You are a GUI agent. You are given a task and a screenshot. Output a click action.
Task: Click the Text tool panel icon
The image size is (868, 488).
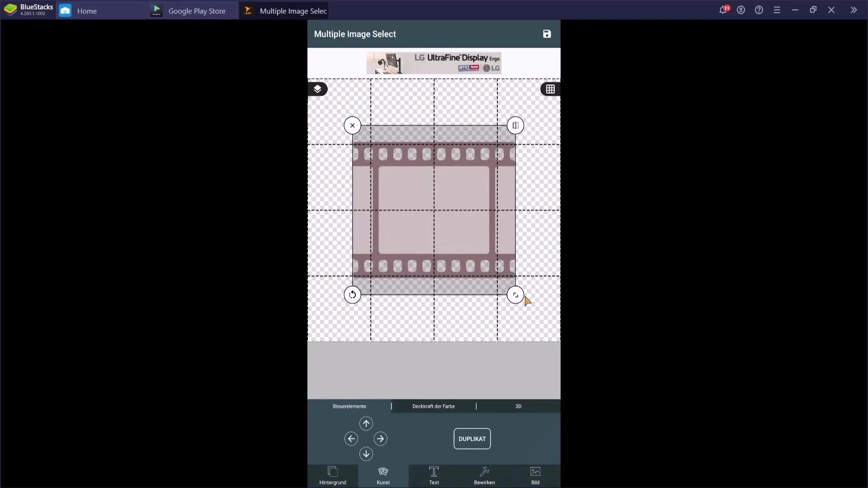click(434, 475)
